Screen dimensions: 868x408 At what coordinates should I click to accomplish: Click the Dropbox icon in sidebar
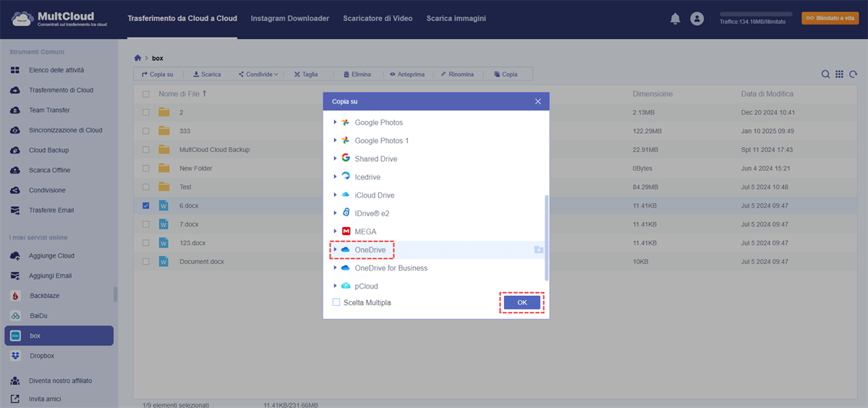(15, 356)
